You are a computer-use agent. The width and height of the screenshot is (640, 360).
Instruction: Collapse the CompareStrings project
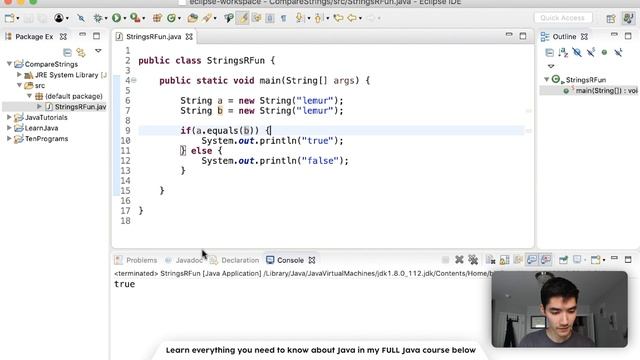9,64
